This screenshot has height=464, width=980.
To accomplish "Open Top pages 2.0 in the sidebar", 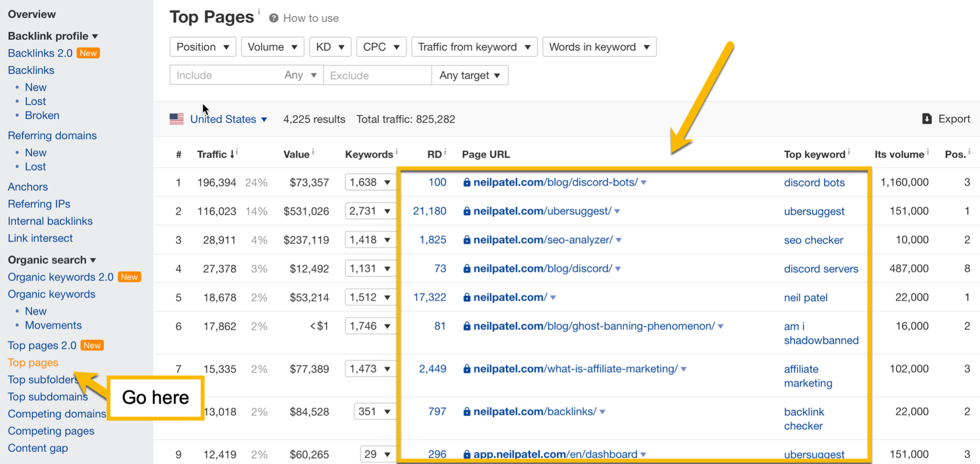I will [42, 345].
